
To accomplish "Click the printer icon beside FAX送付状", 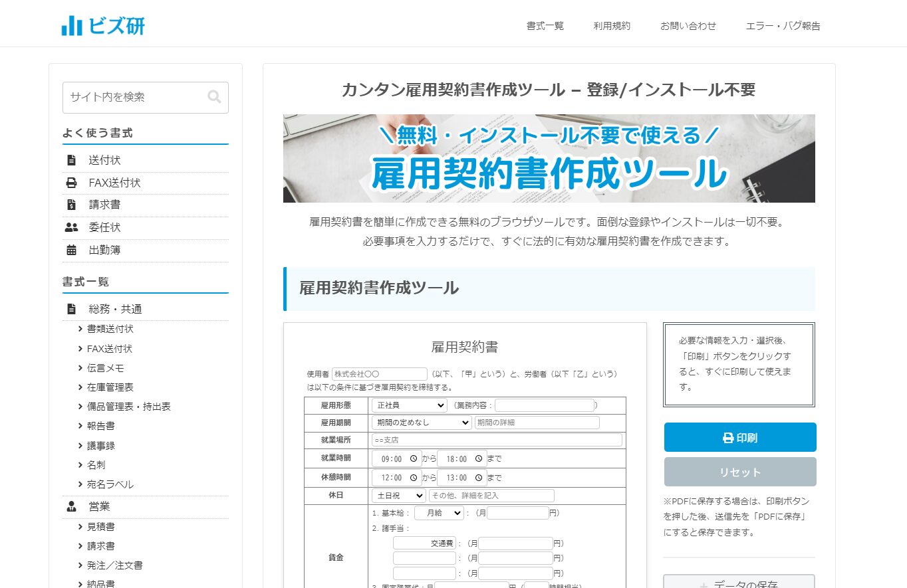I will coord(71,183).
